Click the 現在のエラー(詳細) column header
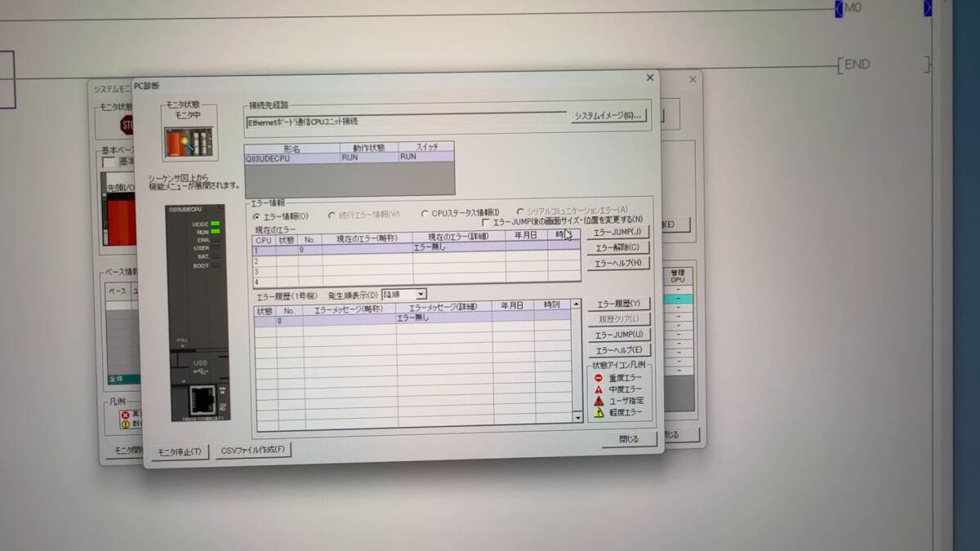Viewport: 980px width, 551px height. 459,237
